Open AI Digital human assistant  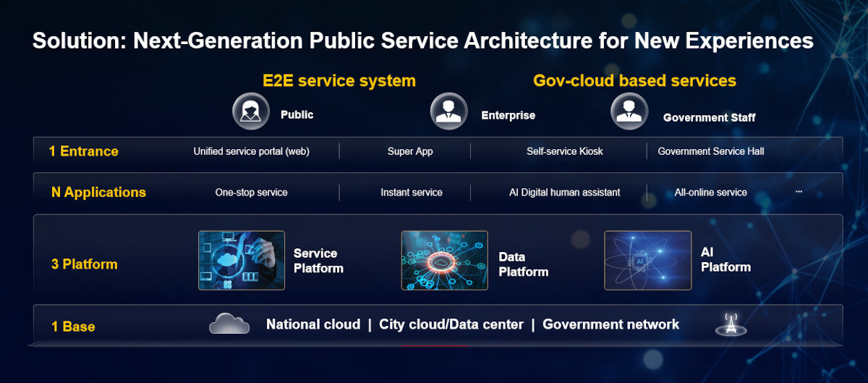click(x=564, y=193)
